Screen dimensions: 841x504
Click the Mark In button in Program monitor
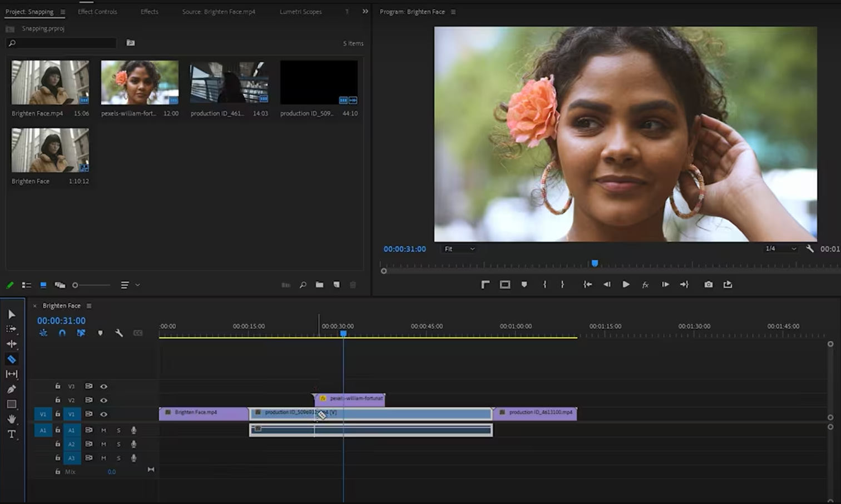[545, 285]
